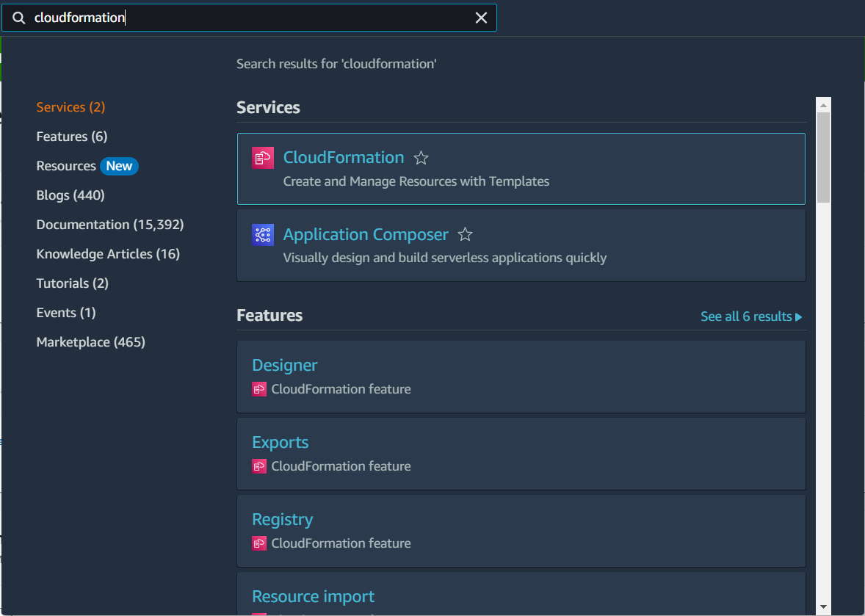Image resolution: width=865 pixels, height=616 pixels.
Task: Click inside the cloudformation search field
Action: 257,18
